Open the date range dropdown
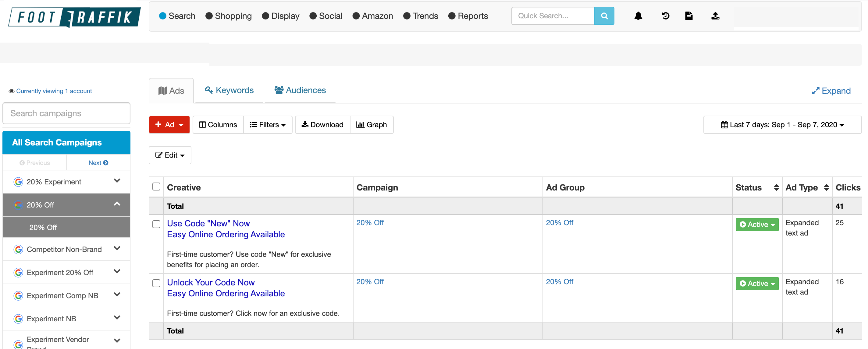Image resolution: width=868 pixels, height=349 pixels. [782, 124]
